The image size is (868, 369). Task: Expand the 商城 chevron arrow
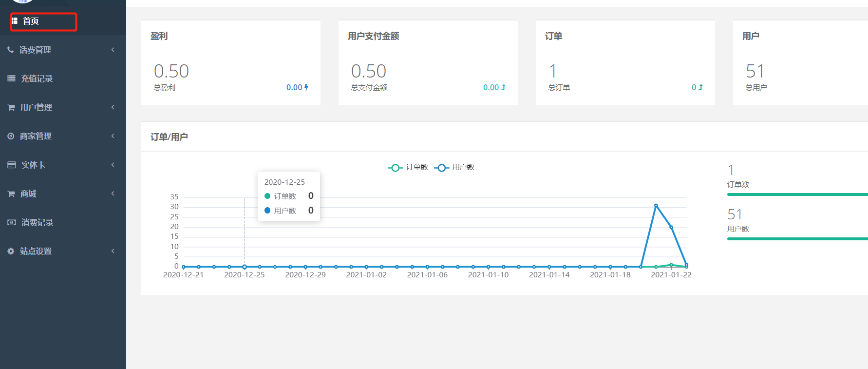click(x=113, y=194)
